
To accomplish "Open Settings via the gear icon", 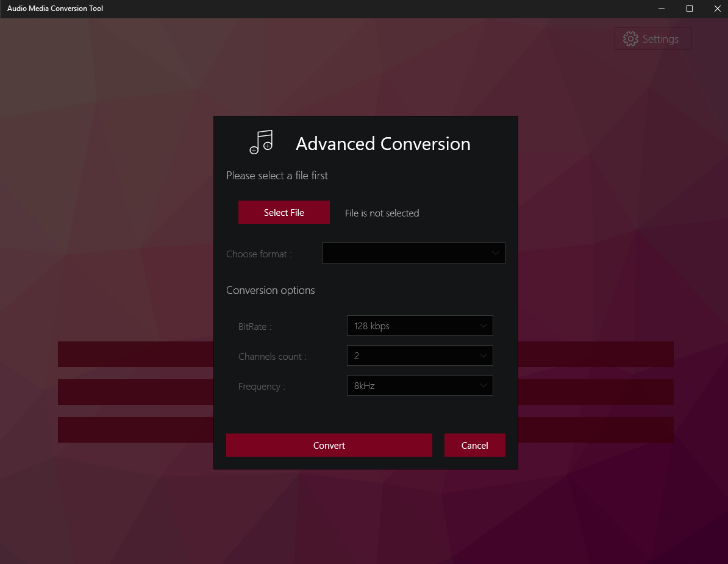I will pyautogui.click(x=630, y=39).
